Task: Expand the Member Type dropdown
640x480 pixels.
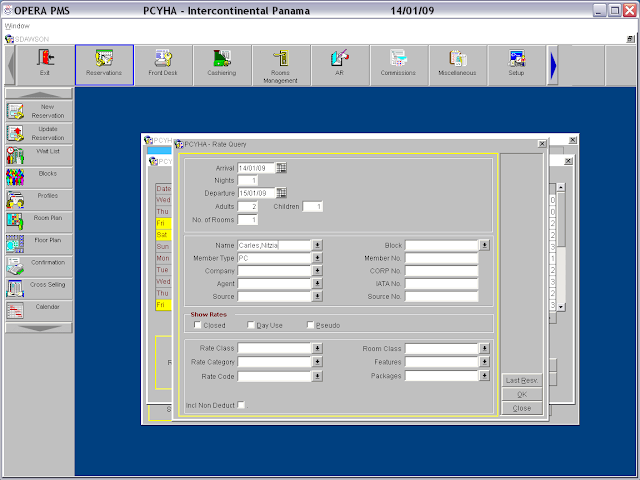Action: pos(317,258)
